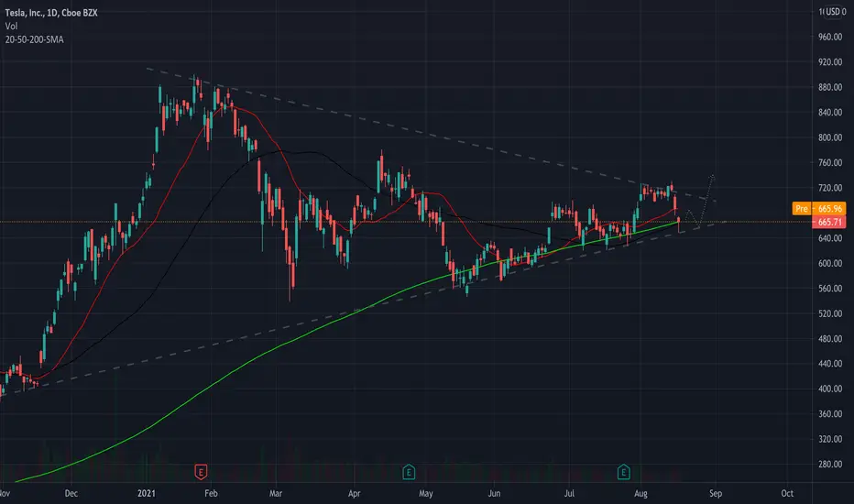This screenshot has width=854, height=504.
Task: Click the 560.00 price axis value
Action: point(830,289)
